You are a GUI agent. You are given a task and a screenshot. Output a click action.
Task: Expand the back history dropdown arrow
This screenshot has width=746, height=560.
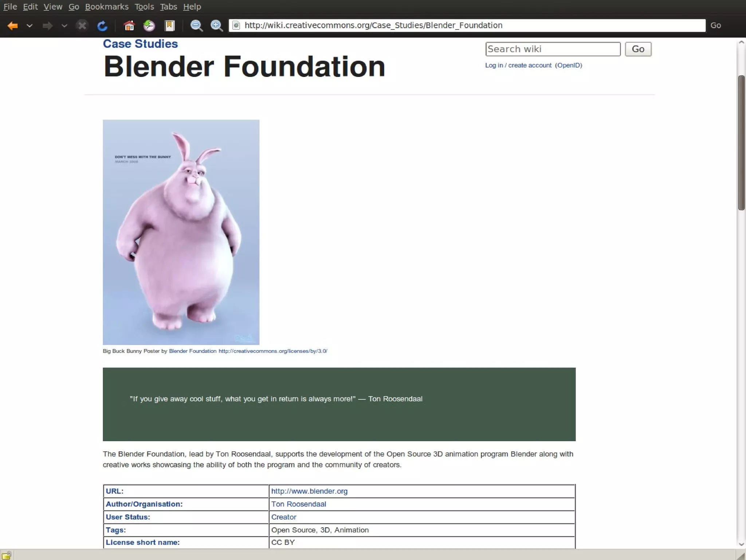pyautogui.click(x=30, y=26)
